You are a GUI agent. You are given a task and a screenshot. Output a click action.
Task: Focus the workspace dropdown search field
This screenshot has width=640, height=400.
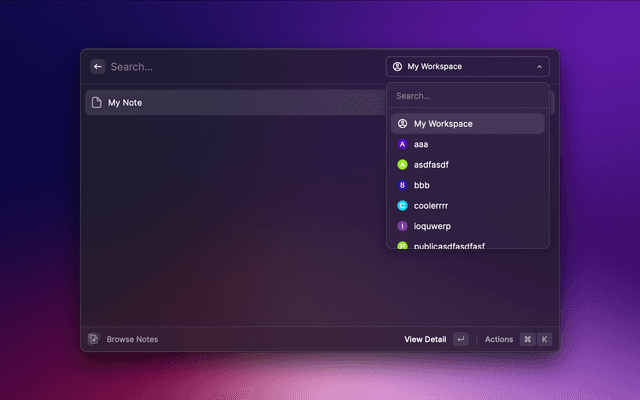467,96
